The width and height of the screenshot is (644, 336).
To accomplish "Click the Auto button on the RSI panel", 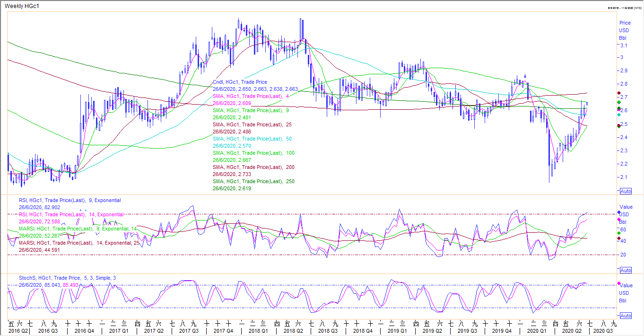I will coord(626,270).
